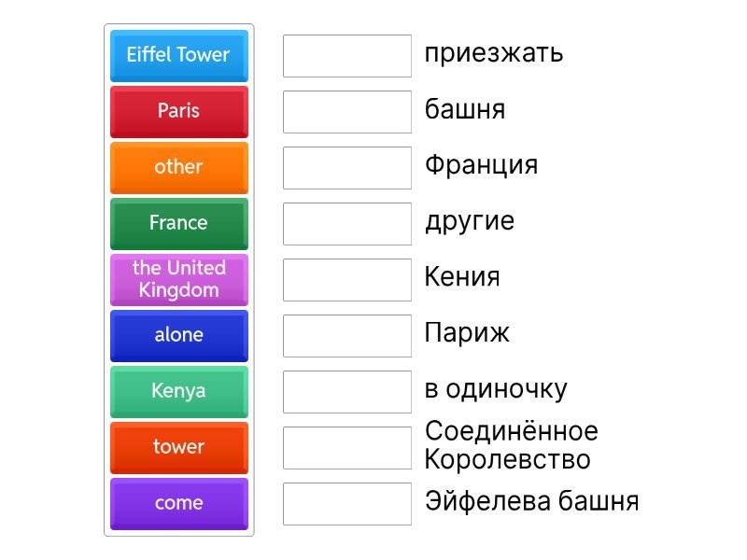This screenshot has height=560, width=747.
Task: Select the green France tile
Action: (x=178, y=223)
